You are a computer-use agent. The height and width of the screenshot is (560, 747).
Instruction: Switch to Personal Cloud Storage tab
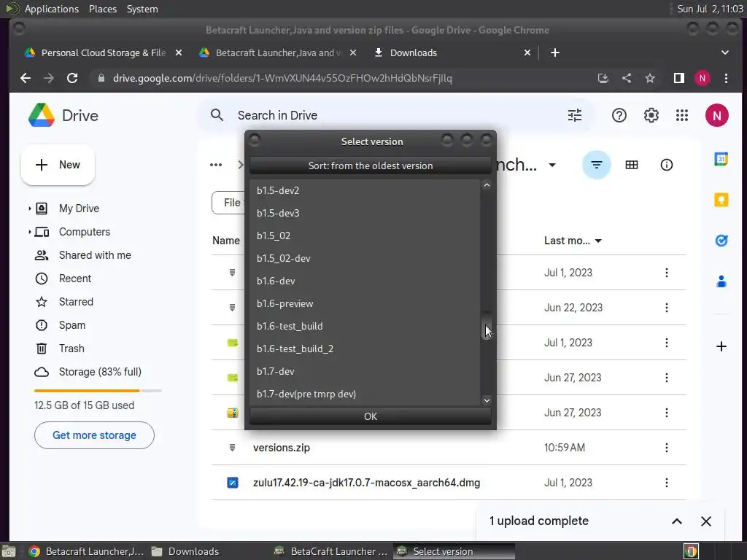click(x=104, y=52)
